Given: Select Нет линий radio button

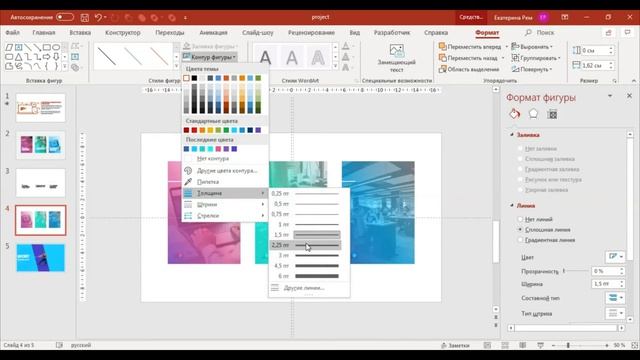Looking at the screenshot, I should [520, 219].
